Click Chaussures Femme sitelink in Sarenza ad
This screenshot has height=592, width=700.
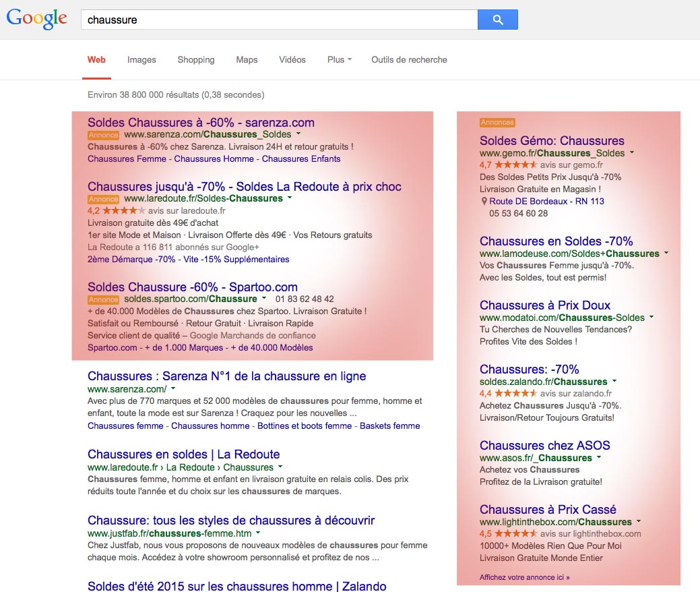pyautogui.click(x=127, y=159)
